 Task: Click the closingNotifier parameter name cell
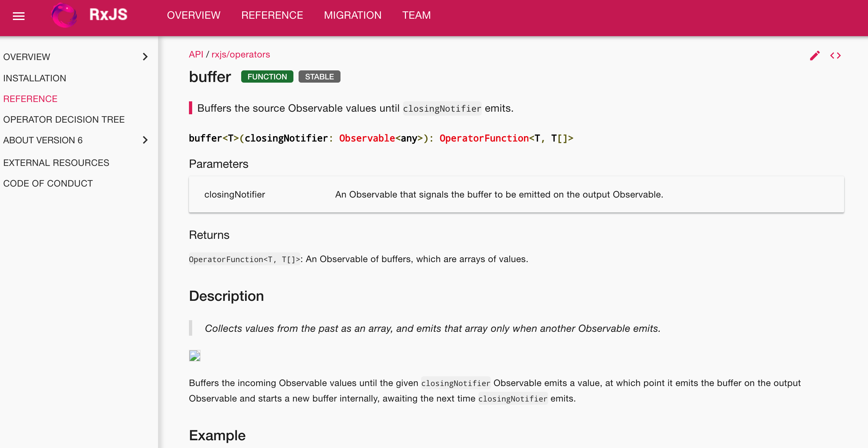point(234,194)
